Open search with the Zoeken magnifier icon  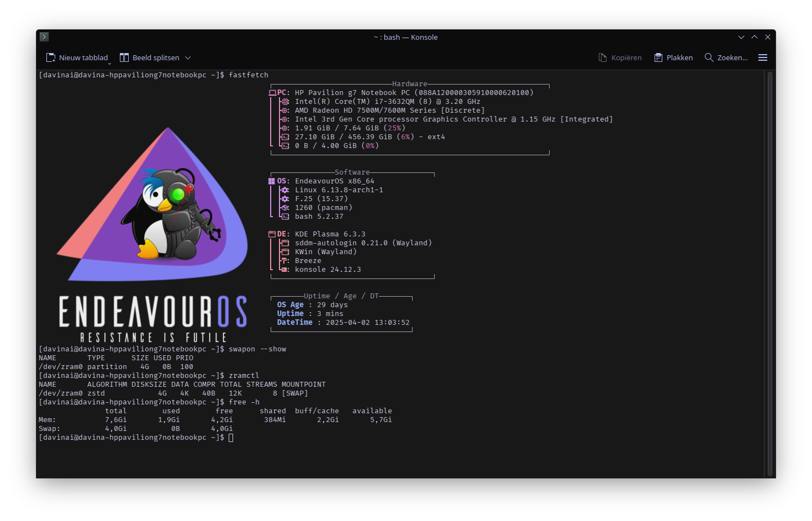point(709,57)
